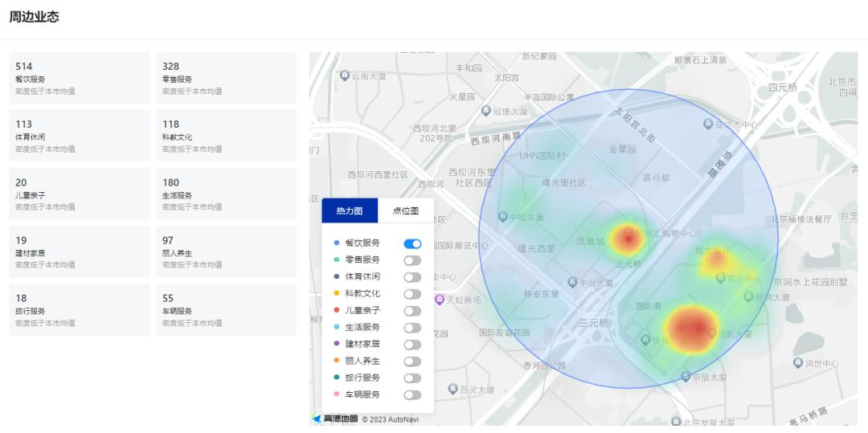Open the 514 餐饮服务 stat card
The height and width of the screenshot is (433, 868).
pos(80,78)
